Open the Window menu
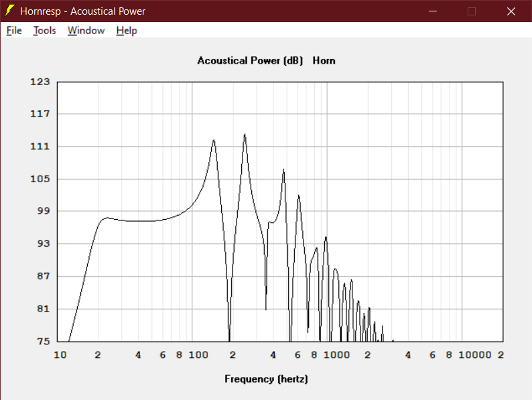Screen dimensions: 532x400 pyautogui.click(x=86, y=31)
